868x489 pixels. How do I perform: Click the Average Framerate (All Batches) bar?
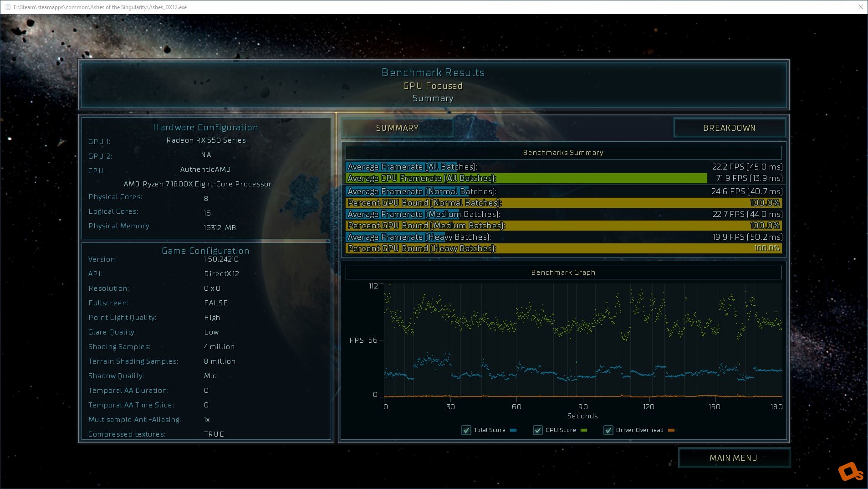401,167
